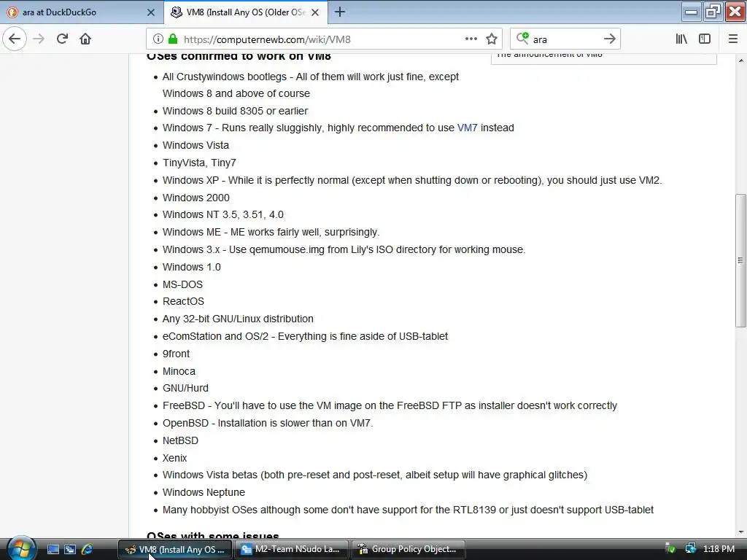Switch to Group Policy Object taskbar window

coord(409,549)
